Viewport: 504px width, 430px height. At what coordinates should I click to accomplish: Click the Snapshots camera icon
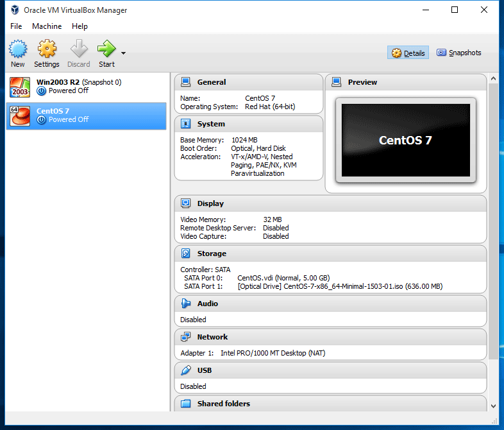[441, 53]
